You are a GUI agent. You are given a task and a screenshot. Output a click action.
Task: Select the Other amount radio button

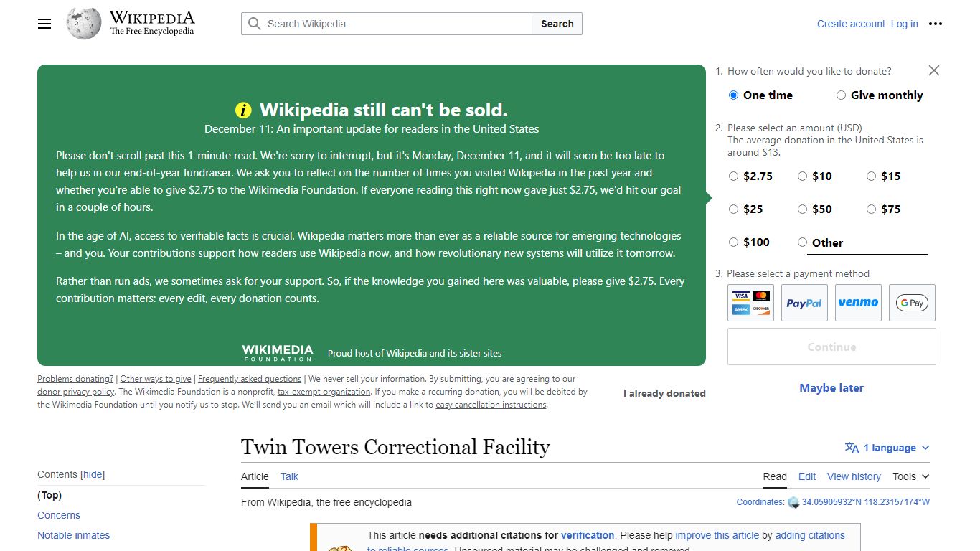pyautogui.click(x=802, y=242)
